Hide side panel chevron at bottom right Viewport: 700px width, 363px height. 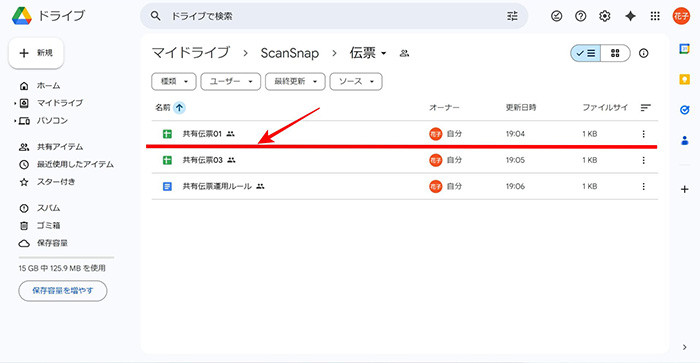click(x=684, y=347)
